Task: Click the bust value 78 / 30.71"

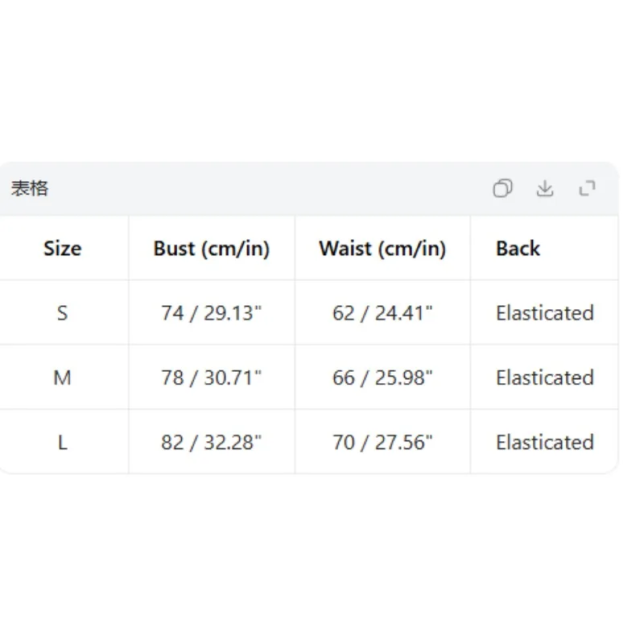Action: pos(211,378)
